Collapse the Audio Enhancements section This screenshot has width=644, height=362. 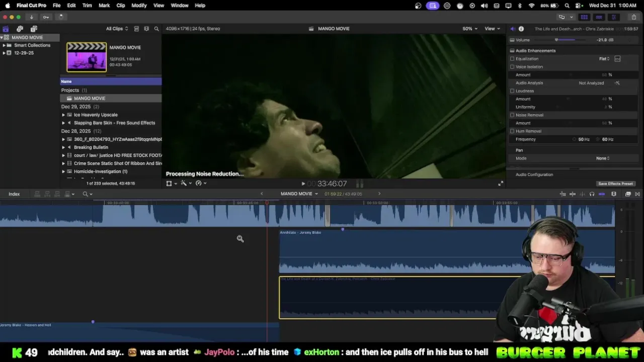(x=512, y=51)
